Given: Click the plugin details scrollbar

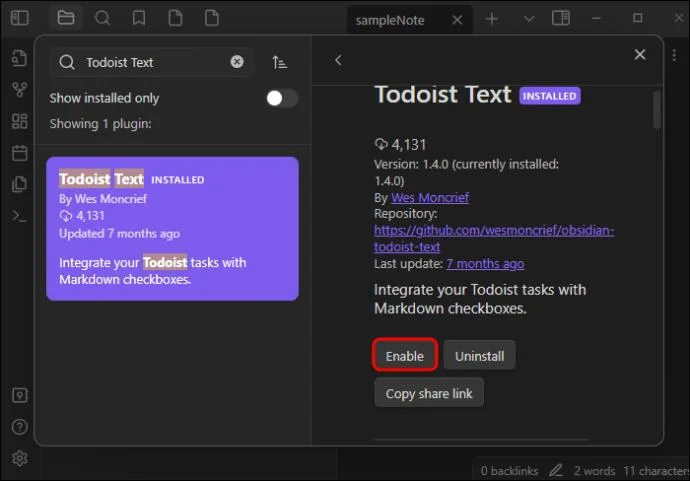Looking at the screenshot, I should [657, 110].
